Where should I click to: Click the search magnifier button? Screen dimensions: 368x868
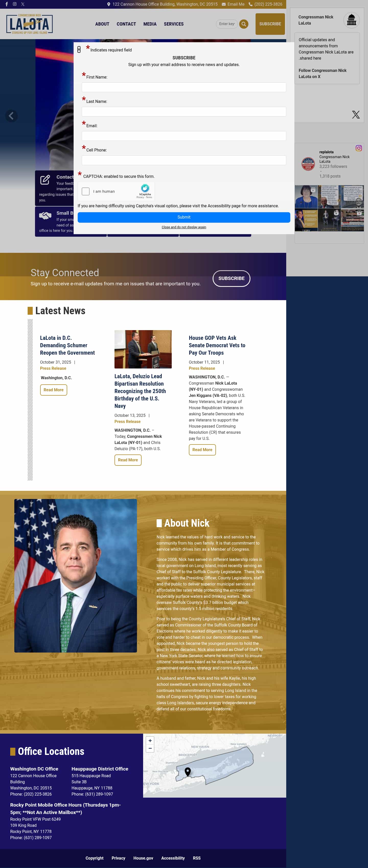pos(244,24)
